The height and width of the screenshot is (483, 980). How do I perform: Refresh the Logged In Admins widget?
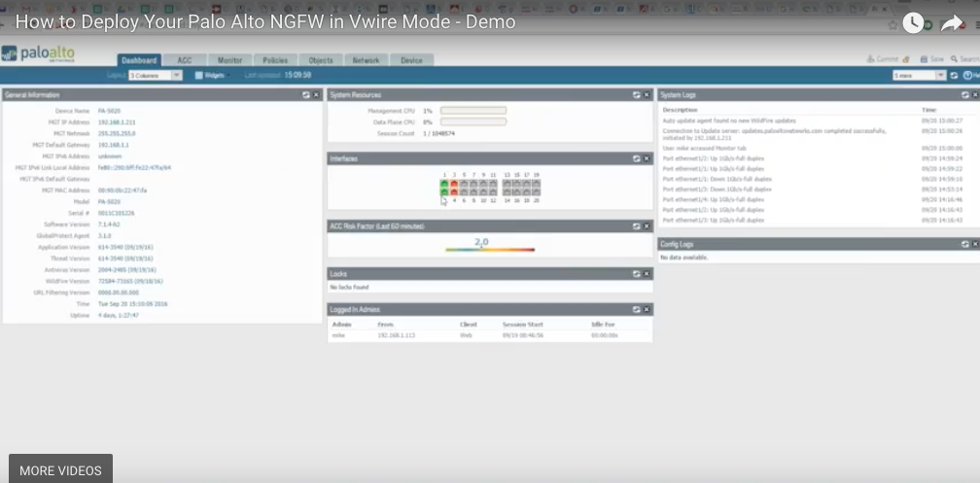pos(636,309)
